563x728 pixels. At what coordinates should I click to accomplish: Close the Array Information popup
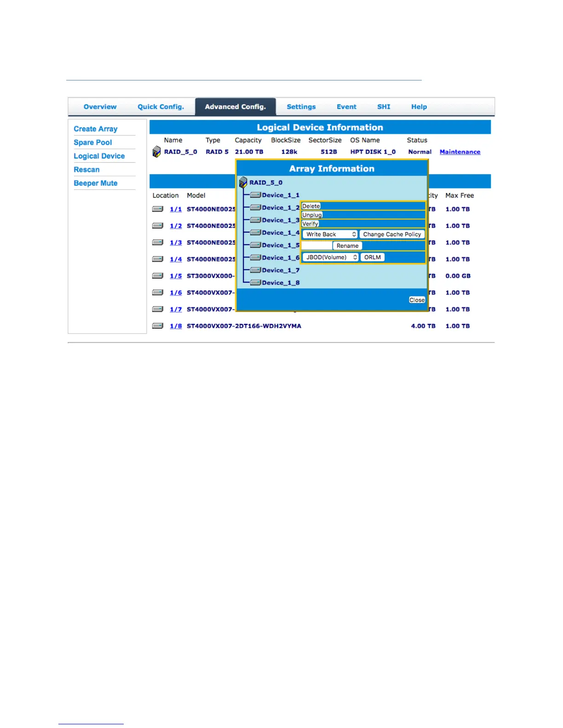point(417,300)
